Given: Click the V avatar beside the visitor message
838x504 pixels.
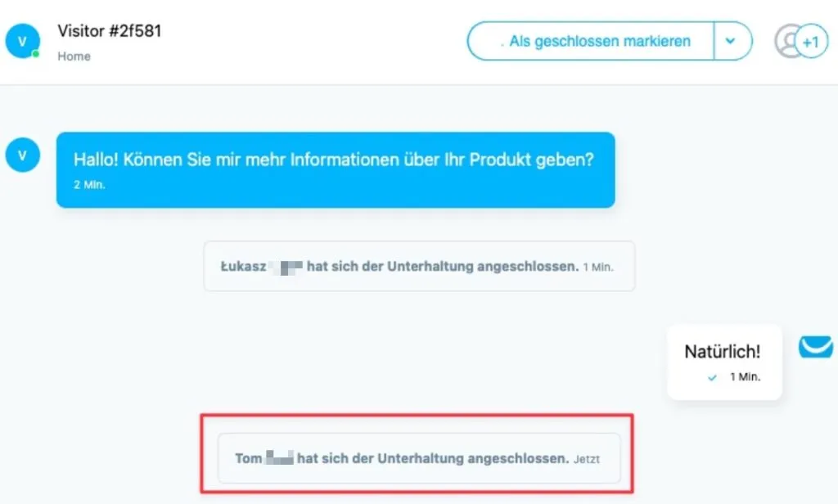Looking at the screenshot, I should pyautogui.click(x=22, y=155).
